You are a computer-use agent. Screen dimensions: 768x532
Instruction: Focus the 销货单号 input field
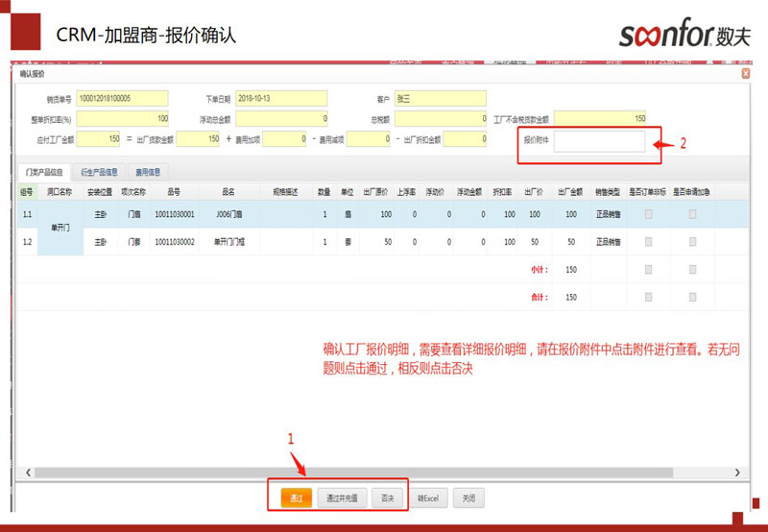tap(122, 98)
